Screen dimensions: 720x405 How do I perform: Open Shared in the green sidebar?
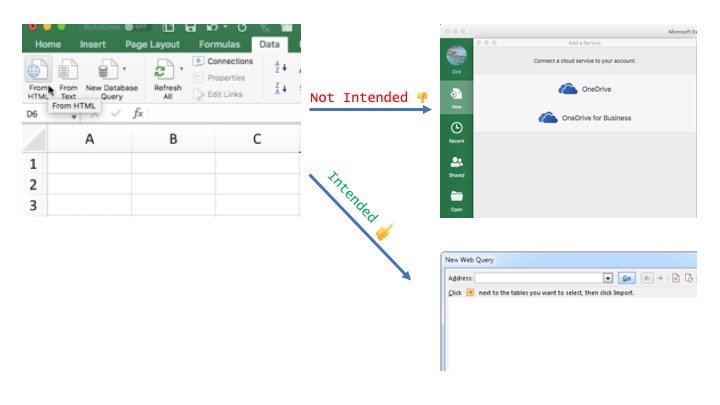tap(456, 166)
